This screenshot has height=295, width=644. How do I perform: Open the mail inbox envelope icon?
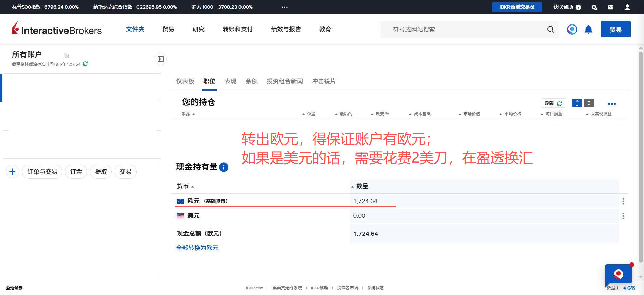(x=611, y=7)
